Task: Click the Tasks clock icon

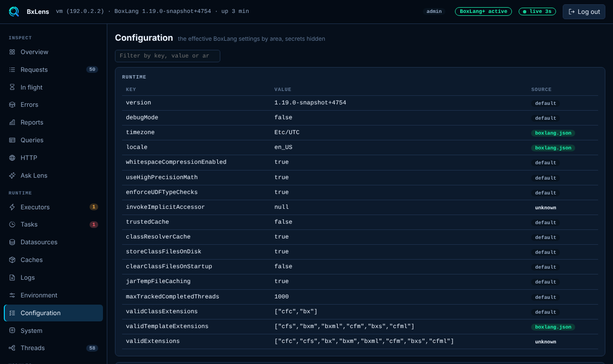Action: coord(12,224)
